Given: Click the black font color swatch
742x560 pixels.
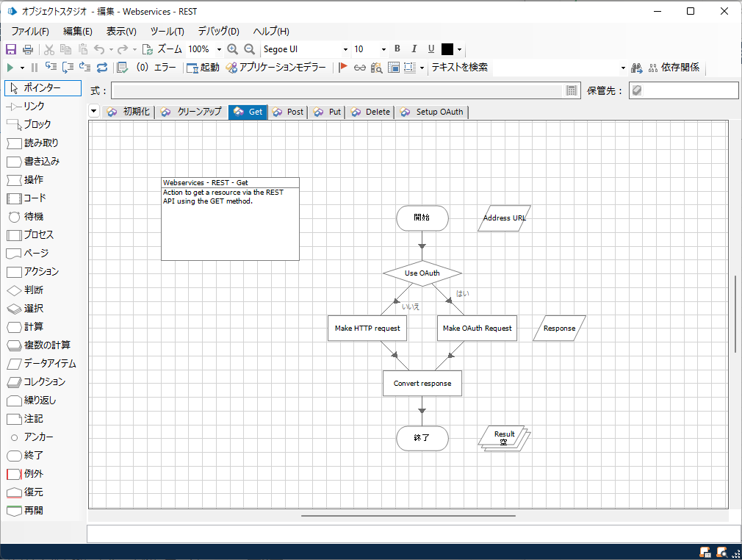Looking at the screenshot, I should click(x=447, y=49).
